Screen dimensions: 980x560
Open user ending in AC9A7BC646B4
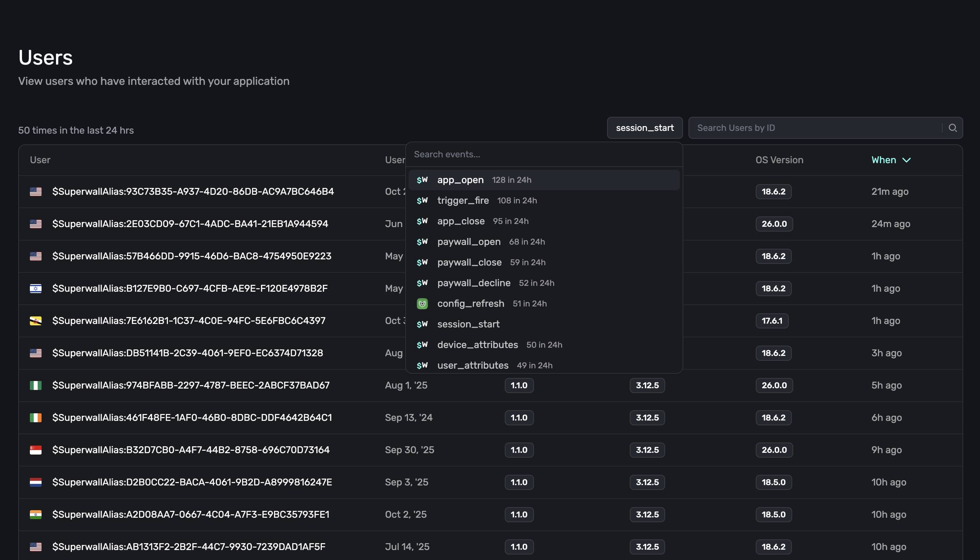pos(193,192)
